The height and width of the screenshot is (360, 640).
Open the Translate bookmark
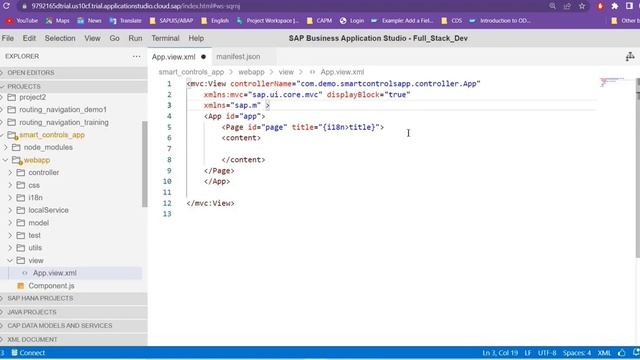(x=126, y=20)
